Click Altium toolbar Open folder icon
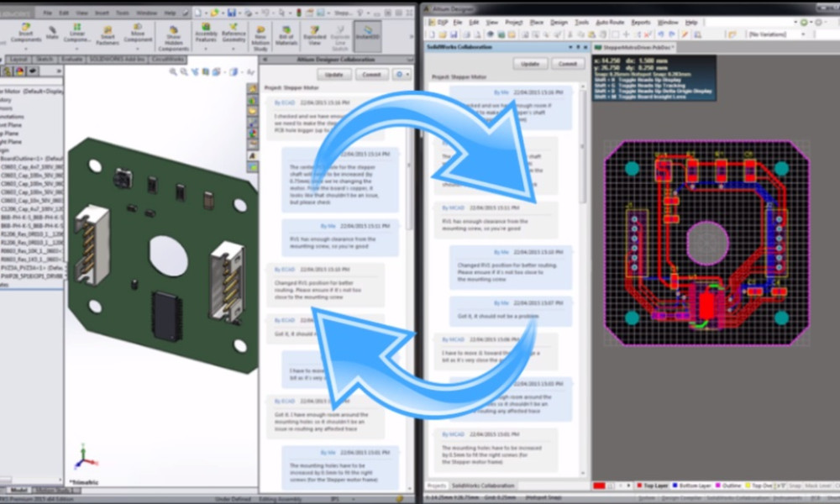This screenshot has height=504, width=840. pyautogui.click(x=443, y=34)
